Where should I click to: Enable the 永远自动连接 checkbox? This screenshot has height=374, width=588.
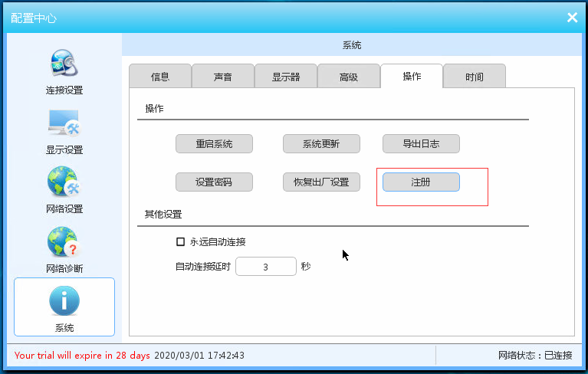pos(181,241)
